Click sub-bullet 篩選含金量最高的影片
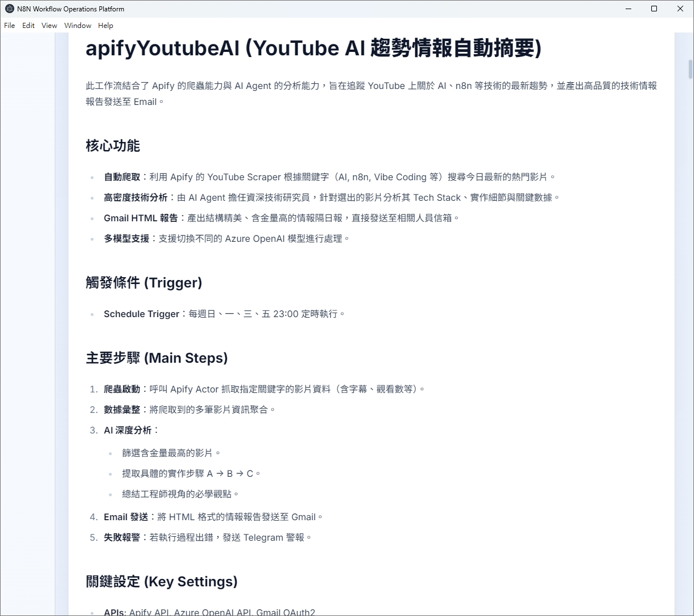The height and width of the screenshot is (616, 694). (x=171, y=453)
